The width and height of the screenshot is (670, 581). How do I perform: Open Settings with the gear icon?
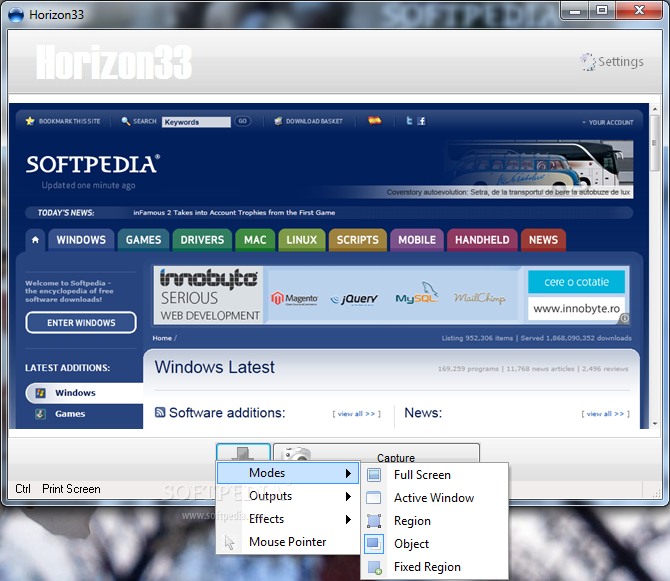point(588,62)
